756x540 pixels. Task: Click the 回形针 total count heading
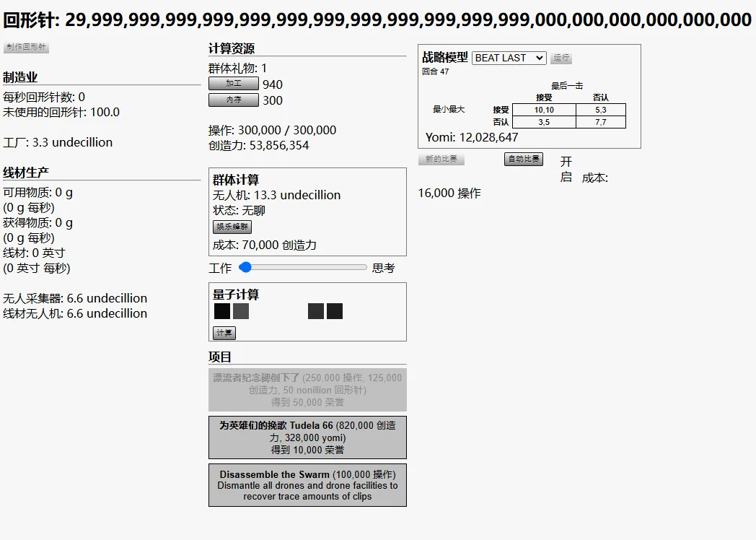point(377,19)
